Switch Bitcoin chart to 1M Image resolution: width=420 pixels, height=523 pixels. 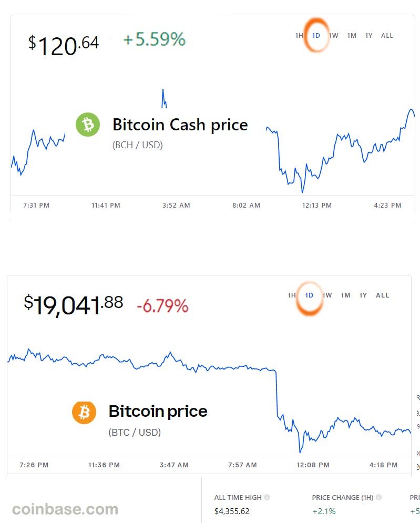click(345, 295)
